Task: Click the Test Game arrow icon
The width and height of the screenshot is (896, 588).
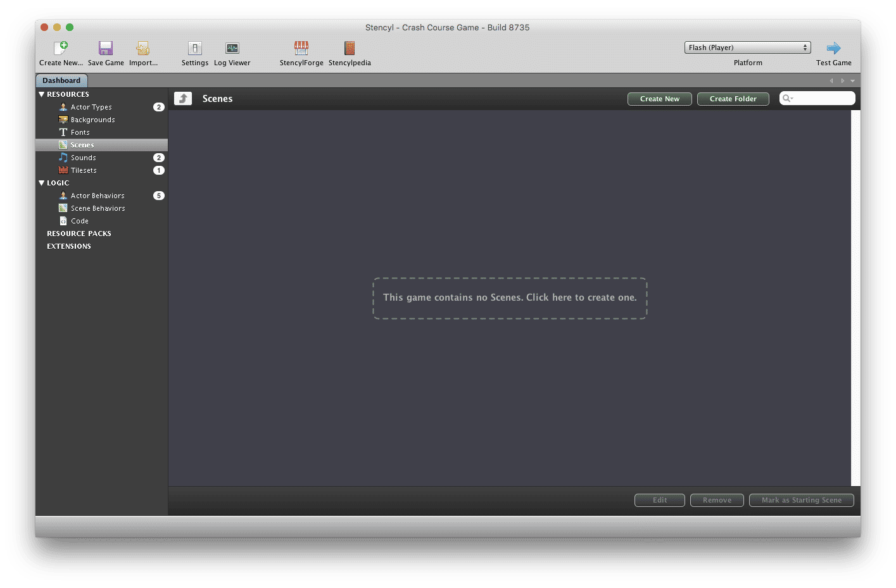Action: tap(833, 48)
